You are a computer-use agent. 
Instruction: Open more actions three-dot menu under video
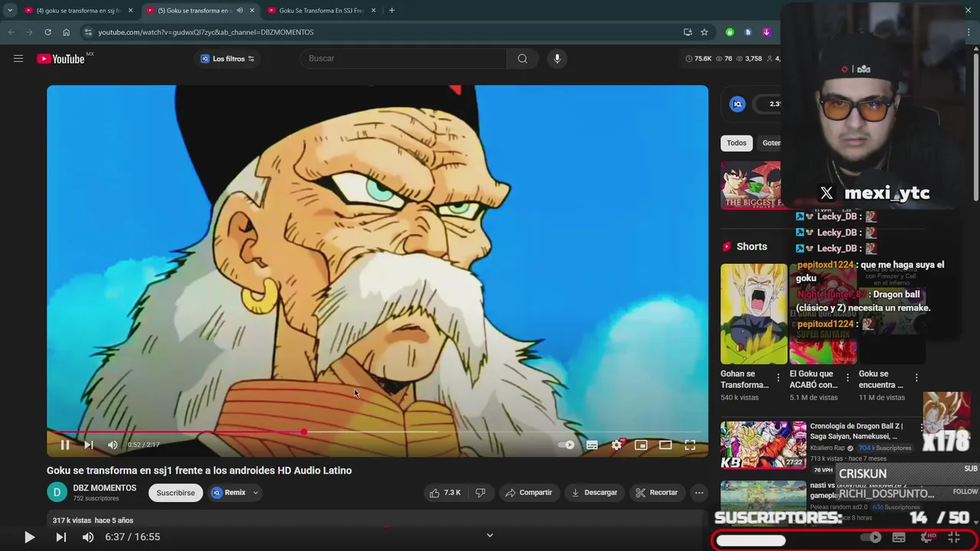click(x=699, y=493)
